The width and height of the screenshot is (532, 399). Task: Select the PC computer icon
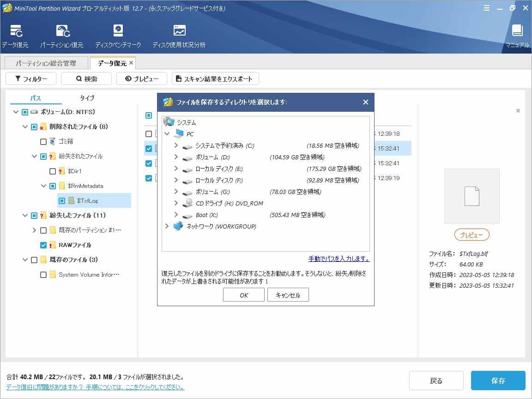pos(178,133)
